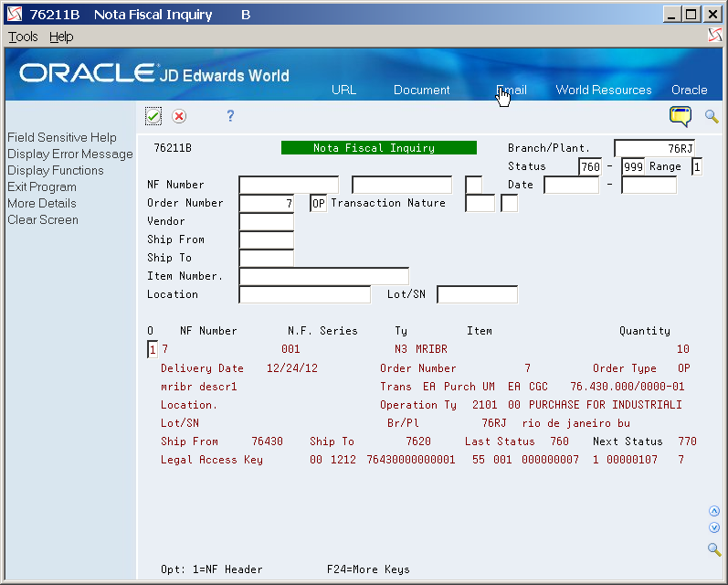
Task: Click the Date from field
Action: (572, 185)
